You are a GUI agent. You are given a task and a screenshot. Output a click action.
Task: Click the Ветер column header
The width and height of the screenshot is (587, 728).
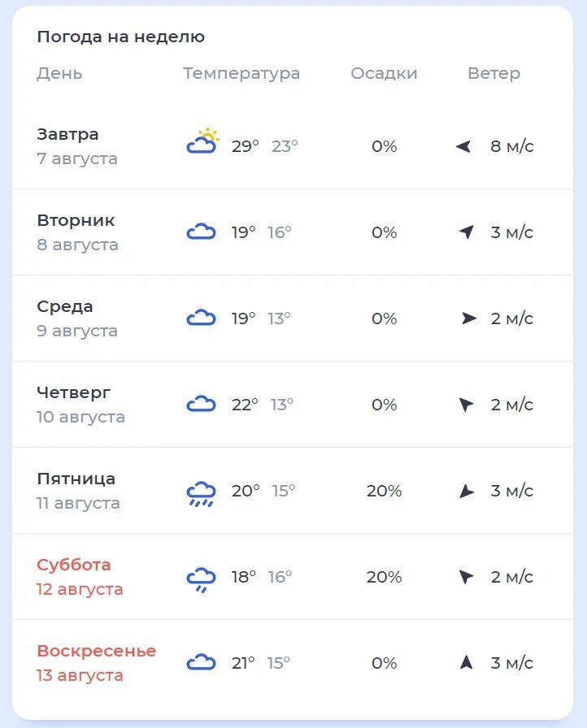point(494,73)
